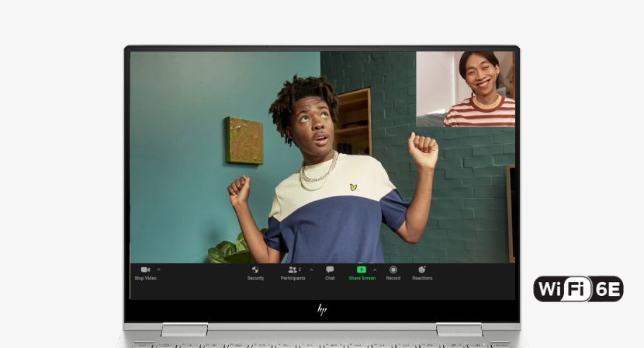Click the "Record" text label
The image size is (644, 348).
[x=393, y=278]
